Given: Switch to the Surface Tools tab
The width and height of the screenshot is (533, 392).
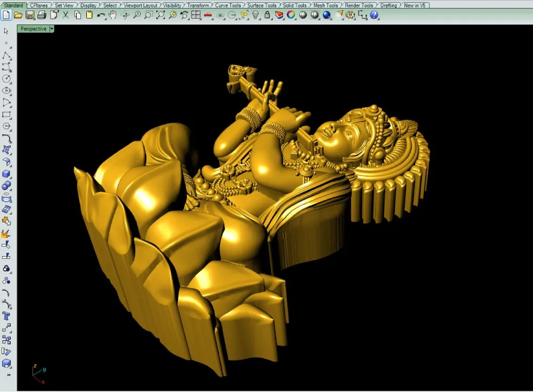Looking at the screenshot, I should (x=262, y=5).
